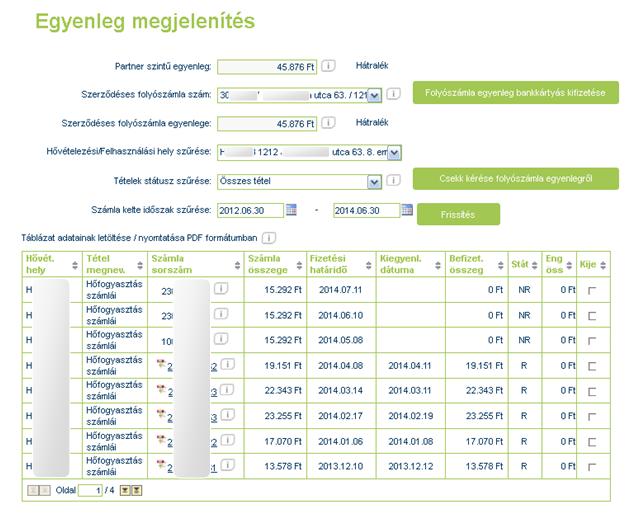Click info icon in row due 2014.02.17
628x515 pixels.
(x=227, y=415)
